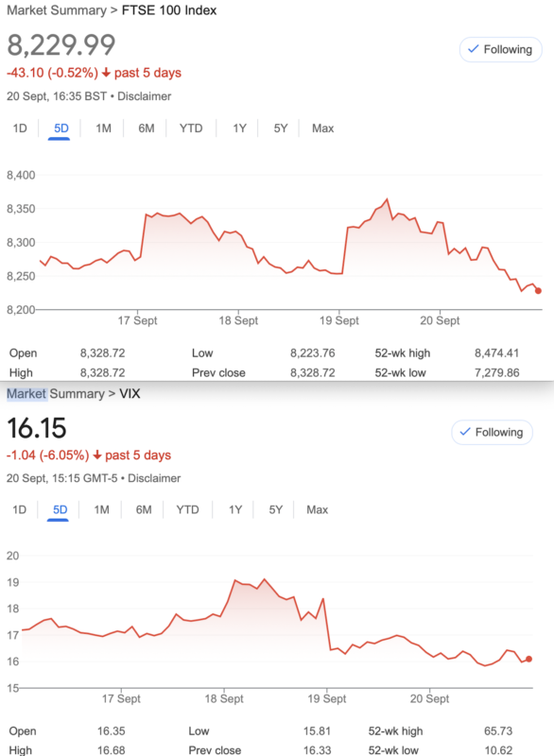Switch FTSE 100 chart to YTD
The image size is (554, 756).
coord(191,129)
